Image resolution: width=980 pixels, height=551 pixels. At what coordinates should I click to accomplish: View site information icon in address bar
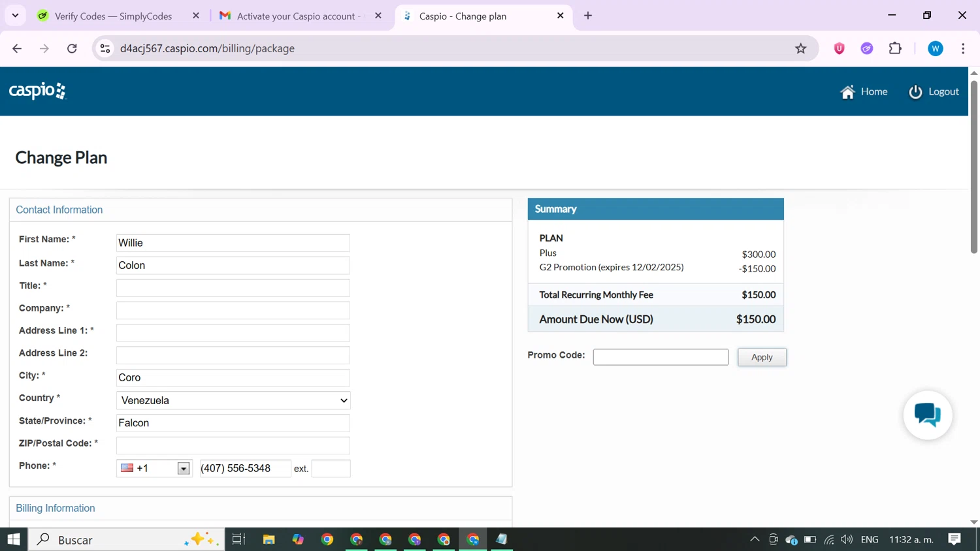click(105, 48)
